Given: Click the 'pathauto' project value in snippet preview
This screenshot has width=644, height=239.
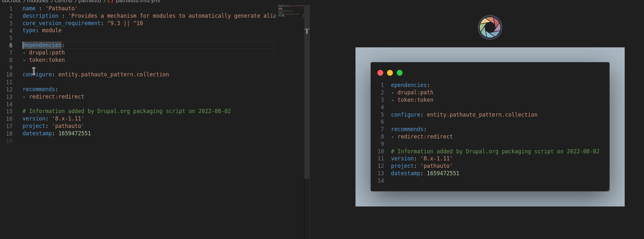Looking at the screenshot, I should click(x=437, y=166).
